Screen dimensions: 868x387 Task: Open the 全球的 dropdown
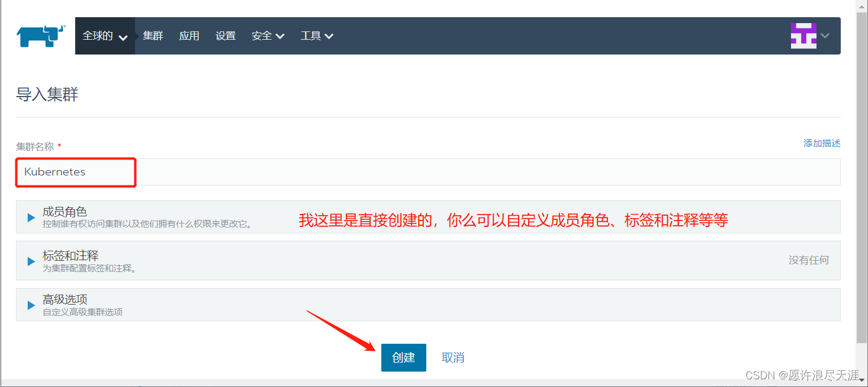coord(105,36)
